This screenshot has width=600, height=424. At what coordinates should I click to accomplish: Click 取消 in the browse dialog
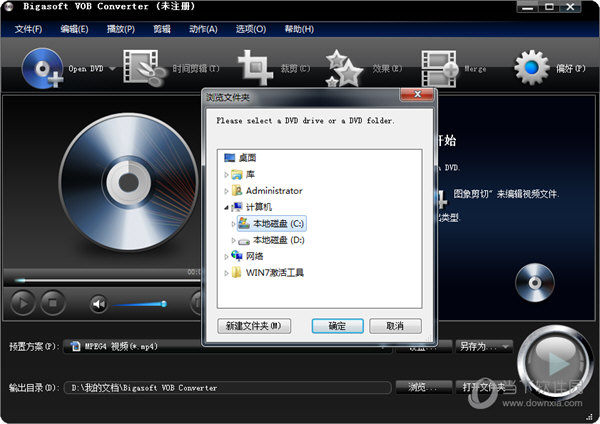(x=395, y=326)
